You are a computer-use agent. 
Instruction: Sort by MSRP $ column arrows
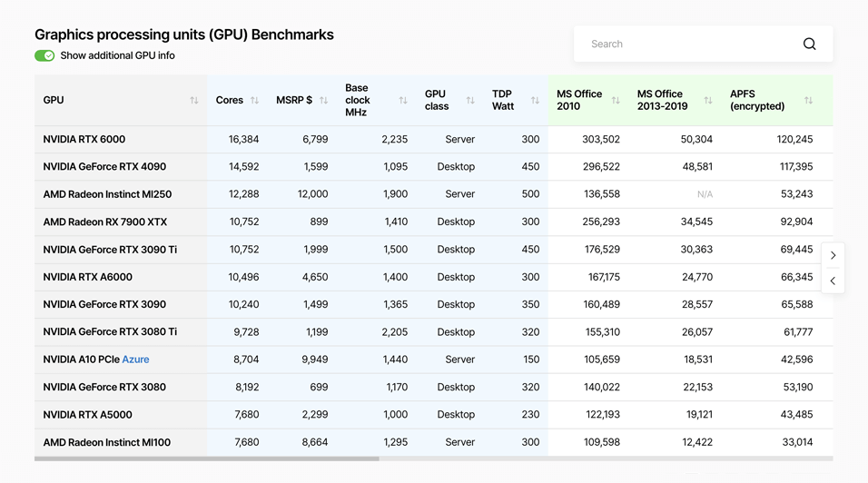point(324,100)
